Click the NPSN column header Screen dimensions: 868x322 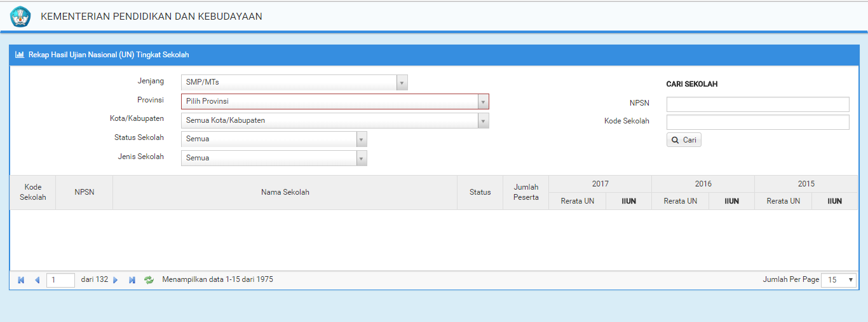point(85,192)
